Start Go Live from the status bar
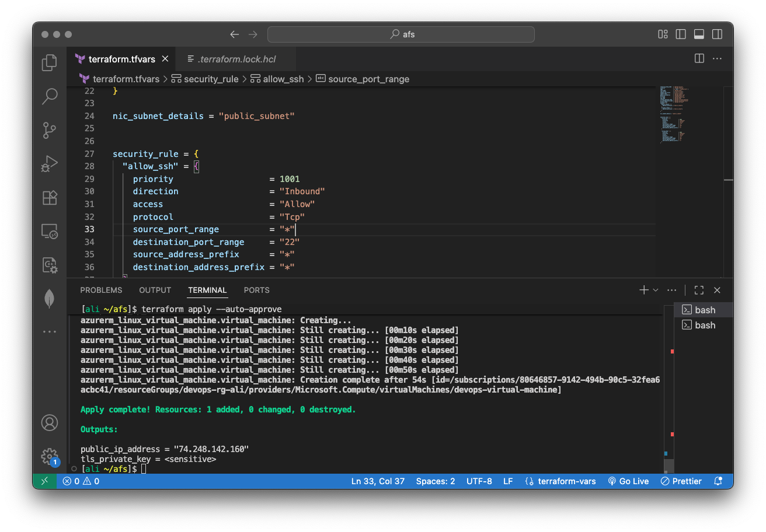Screen dimensions: 766x532 629,481
